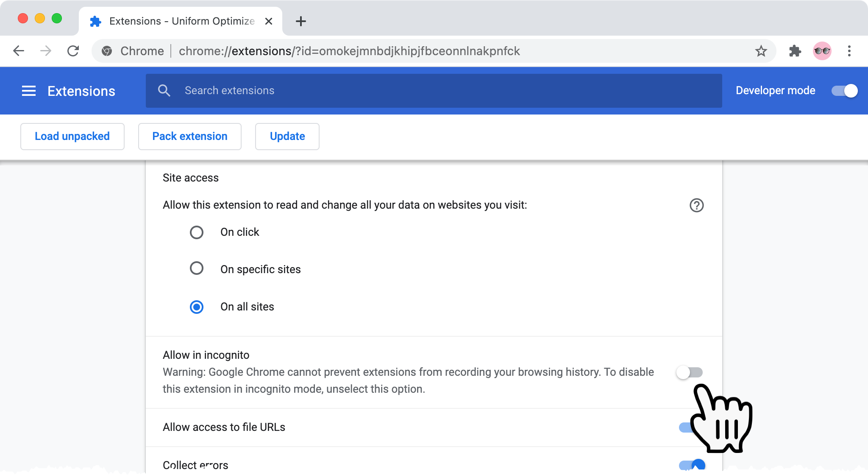Open the Extensions hamburger main menu
868x475 pixels.
(29, 91)
